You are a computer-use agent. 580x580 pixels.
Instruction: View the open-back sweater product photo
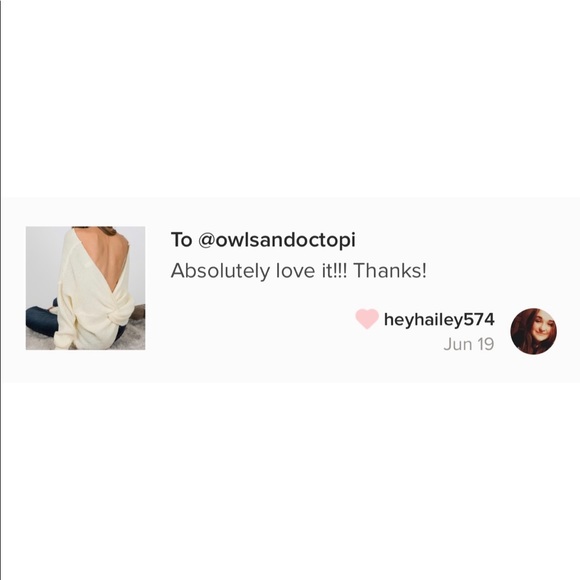pos(85,288)
